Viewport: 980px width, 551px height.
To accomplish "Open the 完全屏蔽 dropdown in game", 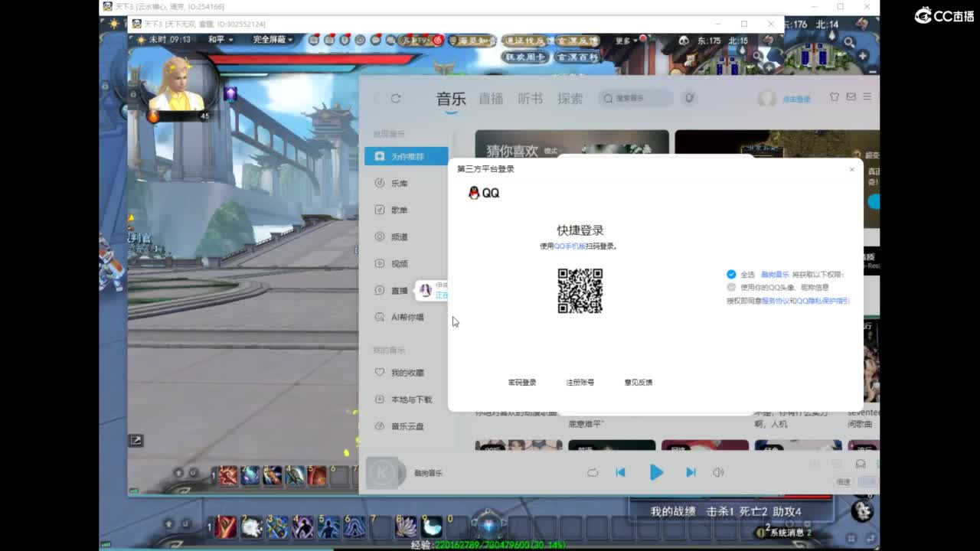I will (273, 40).
